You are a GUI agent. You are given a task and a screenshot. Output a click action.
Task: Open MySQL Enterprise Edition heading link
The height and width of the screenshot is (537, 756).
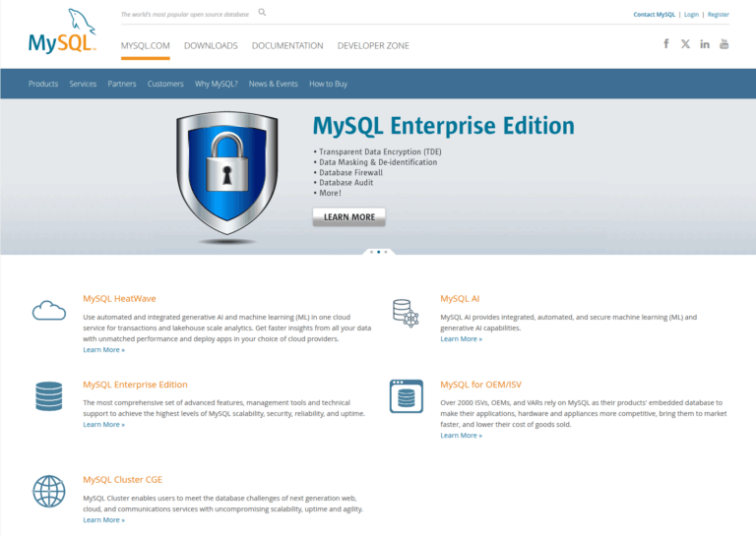click(x=135, y=385)
